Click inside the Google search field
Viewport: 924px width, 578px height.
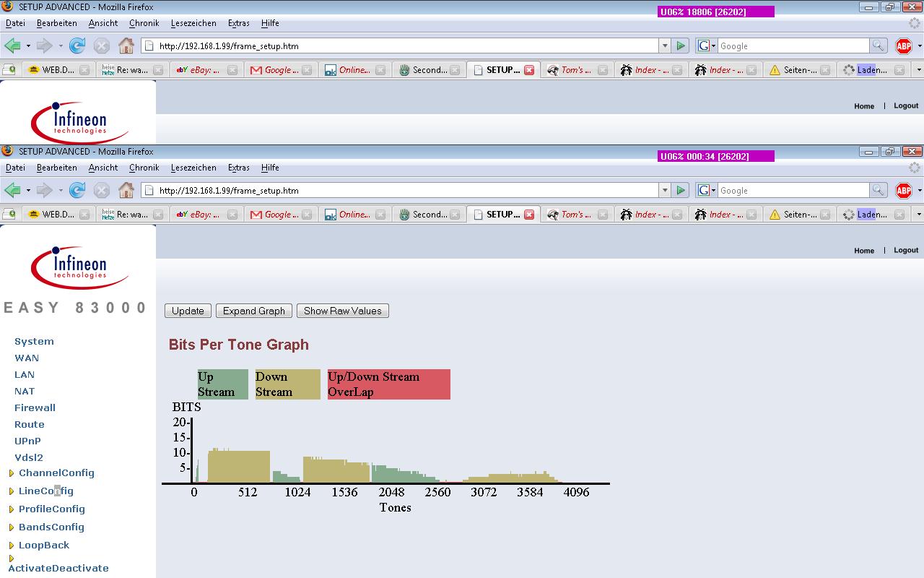coord(793,190)
